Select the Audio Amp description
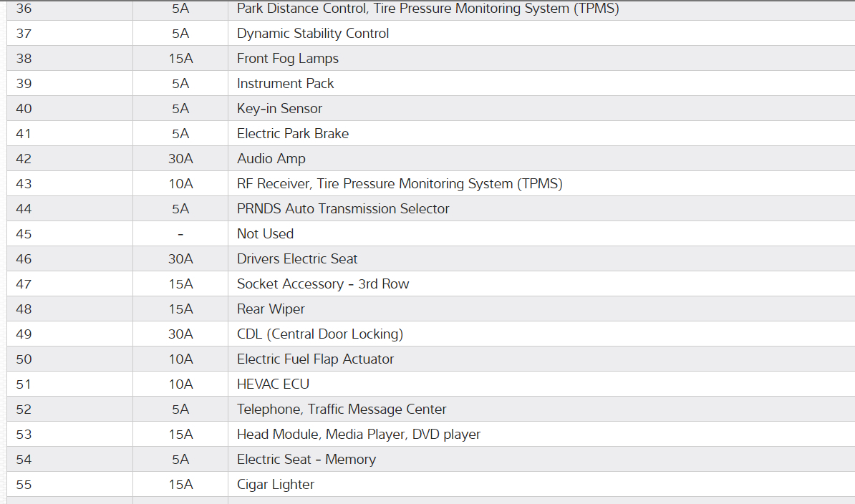The width and height of the screenshot is (855, 504). pyautogui.click(x=271, y=159)
